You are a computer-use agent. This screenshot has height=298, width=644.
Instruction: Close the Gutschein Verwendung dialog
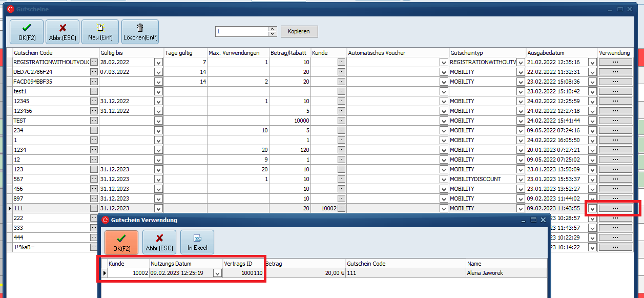pos(543,220)
